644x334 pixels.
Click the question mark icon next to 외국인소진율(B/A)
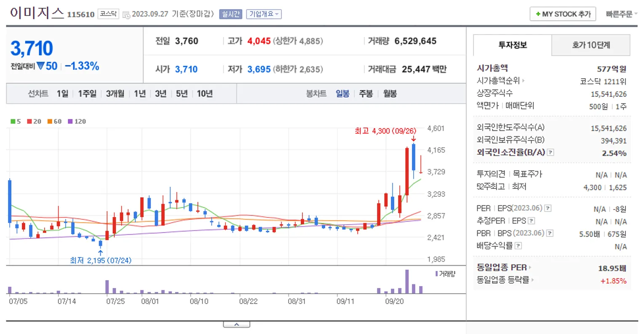click(x=550, y=153)
